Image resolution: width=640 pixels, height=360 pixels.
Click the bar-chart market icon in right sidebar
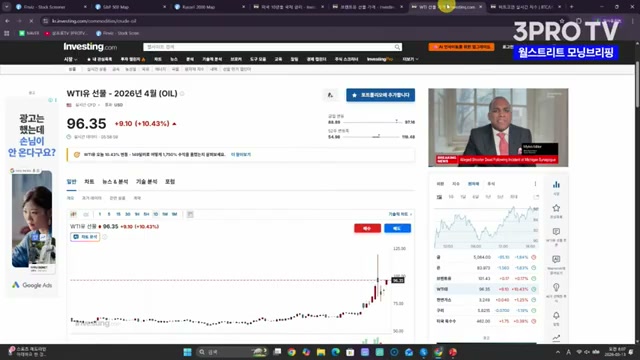tap(556, 184)
